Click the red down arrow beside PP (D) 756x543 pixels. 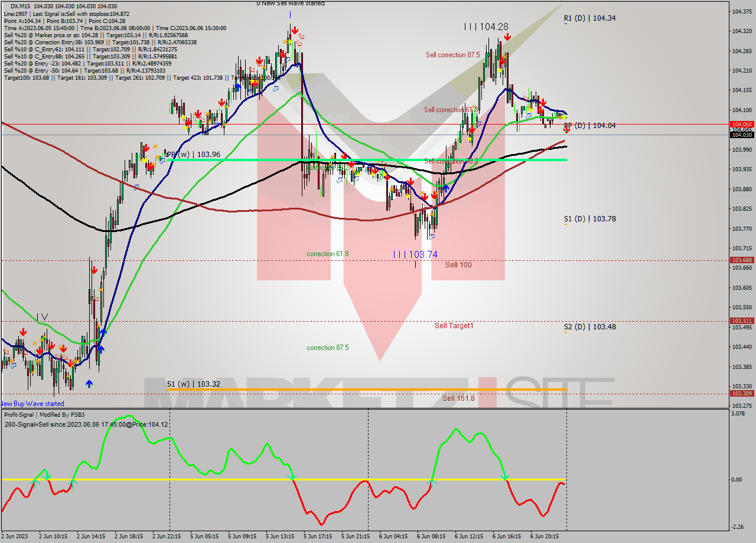click(x=566, y=130)
